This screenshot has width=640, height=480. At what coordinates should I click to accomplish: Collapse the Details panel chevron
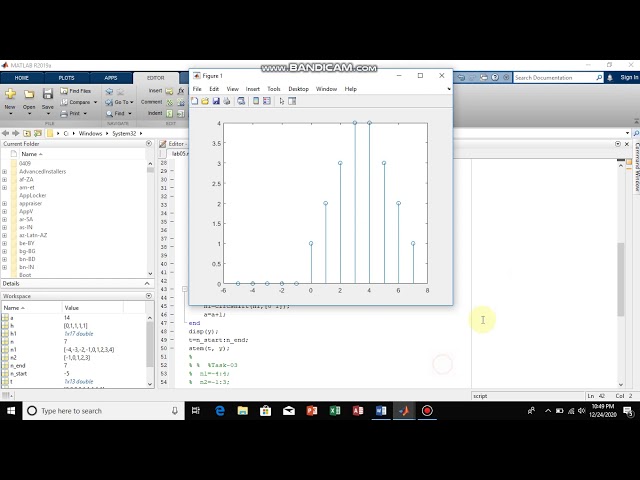tap(147, 284)
